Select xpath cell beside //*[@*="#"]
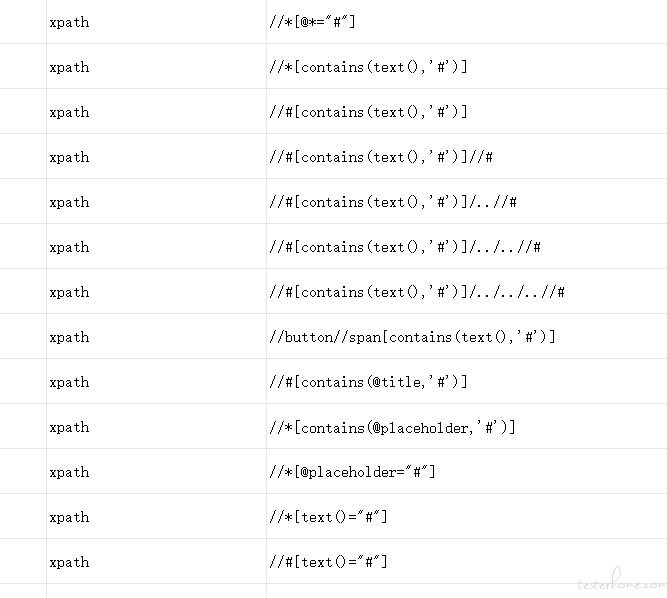 coord(157,21)
